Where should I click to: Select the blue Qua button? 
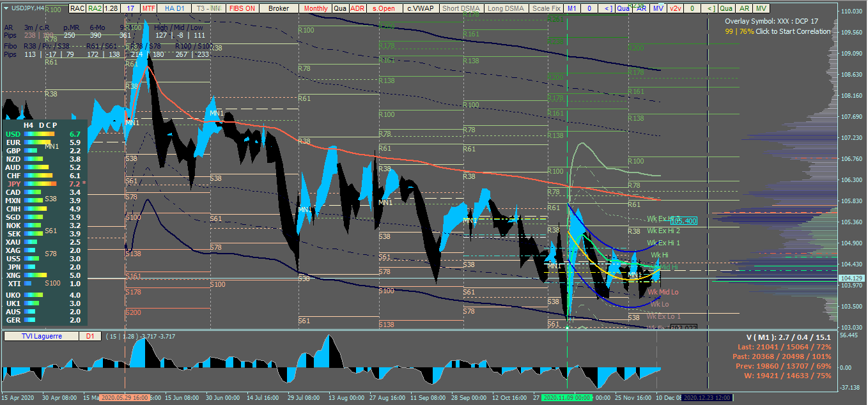tap(623, 8)
